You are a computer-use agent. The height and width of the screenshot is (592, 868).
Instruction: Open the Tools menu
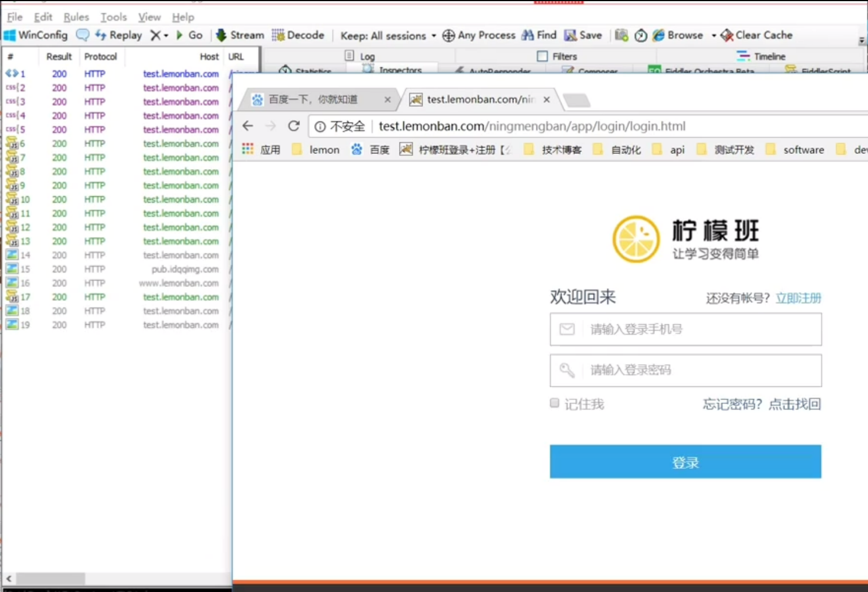click(113, 17)
